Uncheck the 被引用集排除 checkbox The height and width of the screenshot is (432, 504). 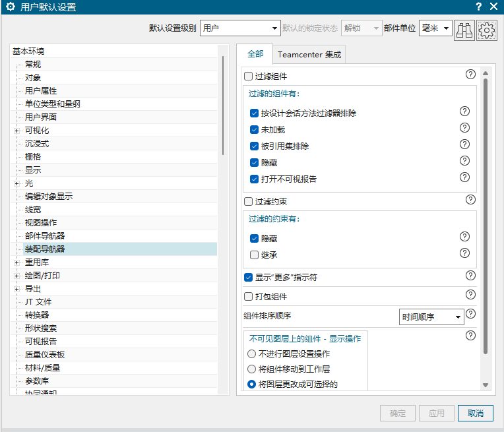[254, 146]
